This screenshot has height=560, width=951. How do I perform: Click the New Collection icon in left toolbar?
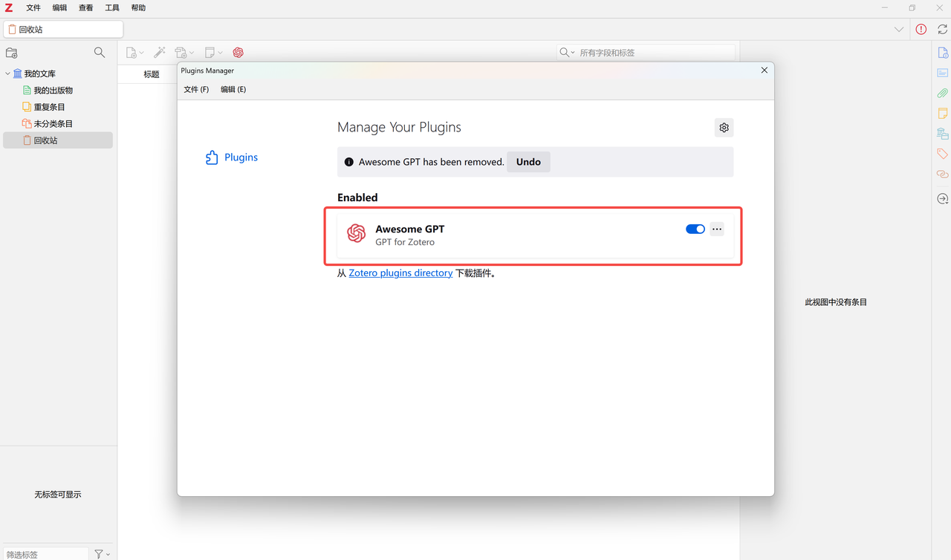(12, 53)
